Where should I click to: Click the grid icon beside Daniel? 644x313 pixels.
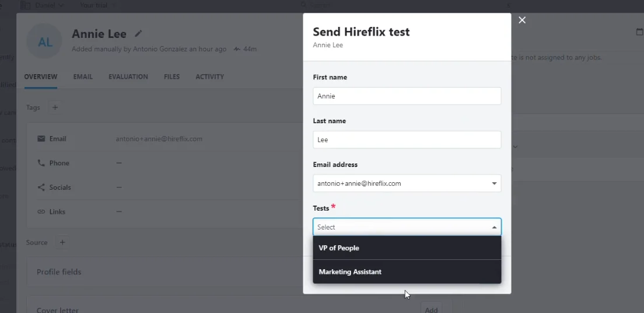pyautogui.click(x=25, y=5)
